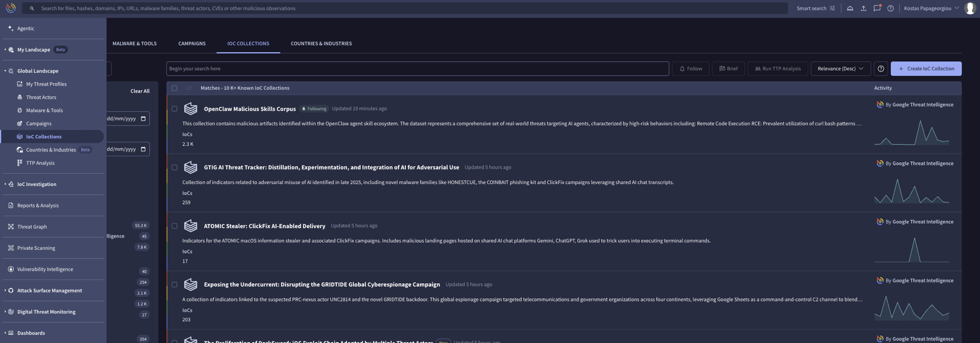Check the GTIG AI Threat Tracker checkbox

coord(174,167)
